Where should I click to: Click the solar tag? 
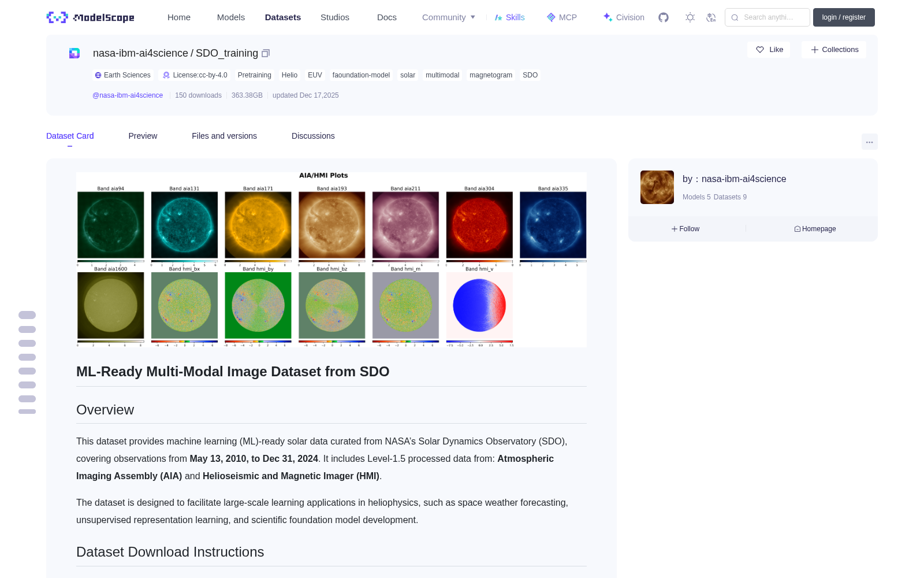[x=408, y=75]
